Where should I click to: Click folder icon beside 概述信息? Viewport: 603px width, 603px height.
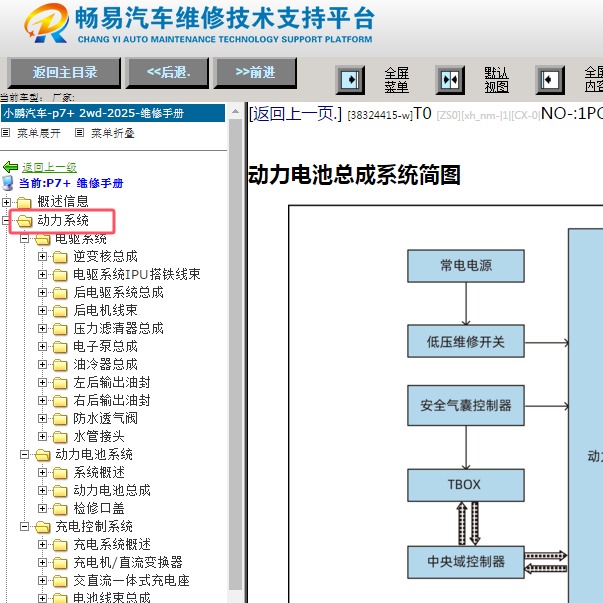coord(24,202)
